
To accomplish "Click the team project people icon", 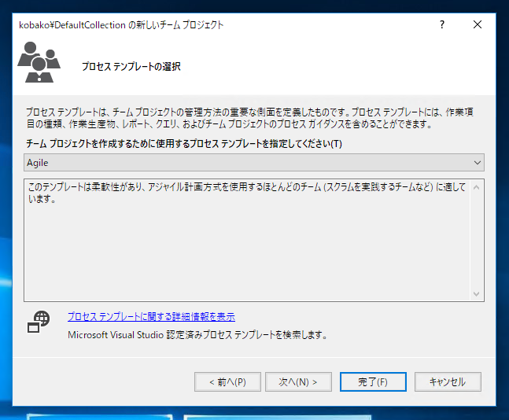I will [x=39, y=62].
